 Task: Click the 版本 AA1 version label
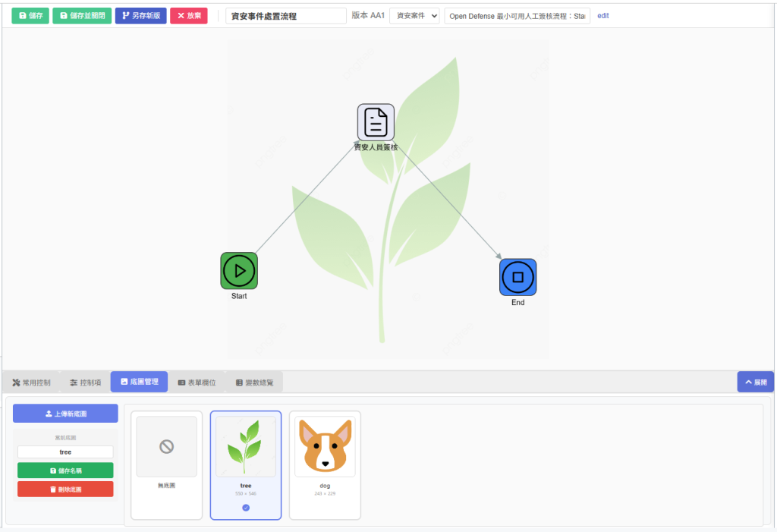point(368,15)
